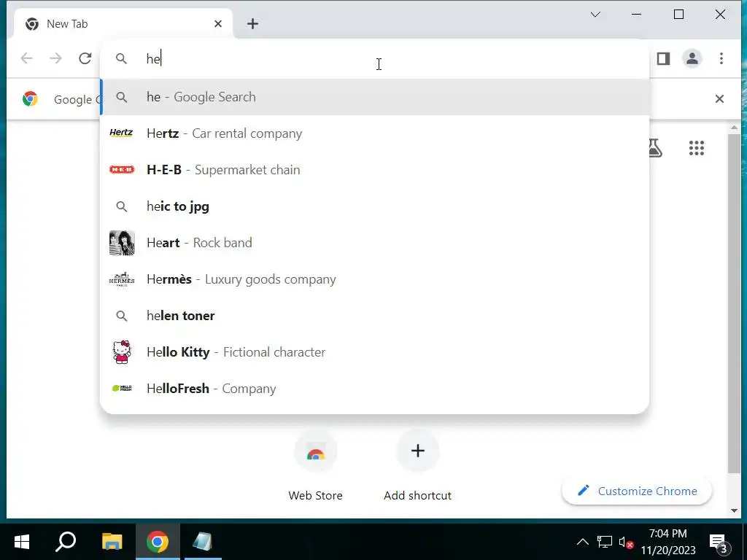The width and height of the screenshot is (747, 560).
Task: Click the search magnifier in address bar
Action: (122, 58)
